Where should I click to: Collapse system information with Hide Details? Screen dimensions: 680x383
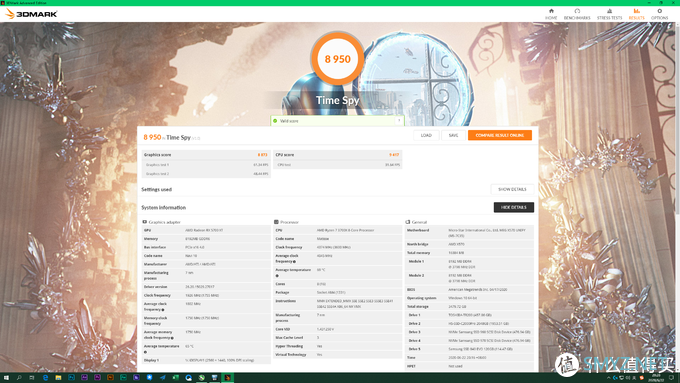tap(513, 207)
